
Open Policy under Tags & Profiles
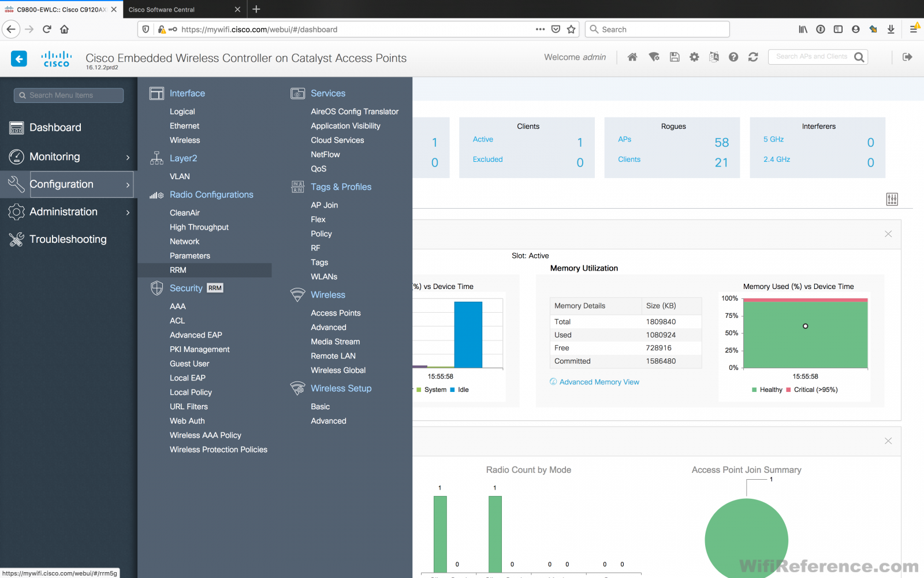tap(321, 234)
